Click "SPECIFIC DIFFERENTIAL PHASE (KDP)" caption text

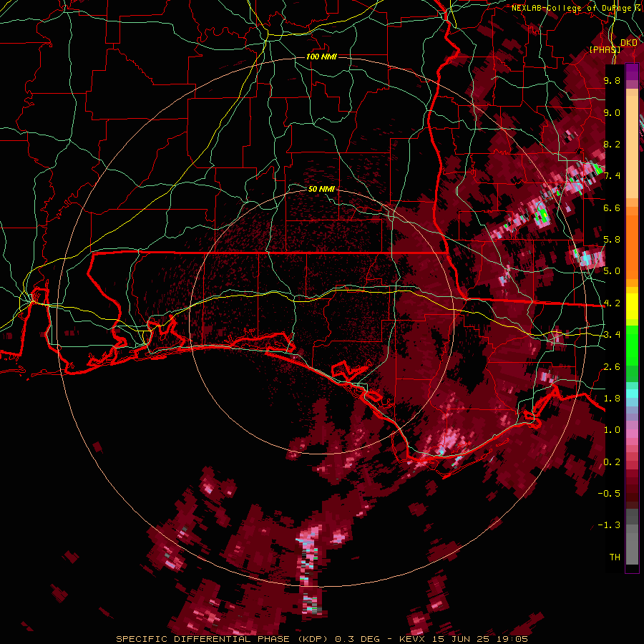point(223,639)
